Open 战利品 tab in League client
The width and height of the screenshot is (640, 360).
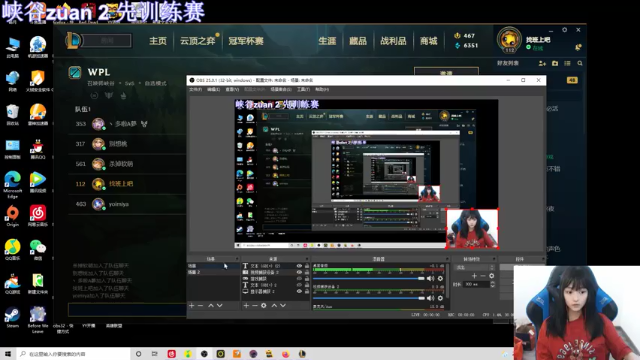click(x=393, y=41)
